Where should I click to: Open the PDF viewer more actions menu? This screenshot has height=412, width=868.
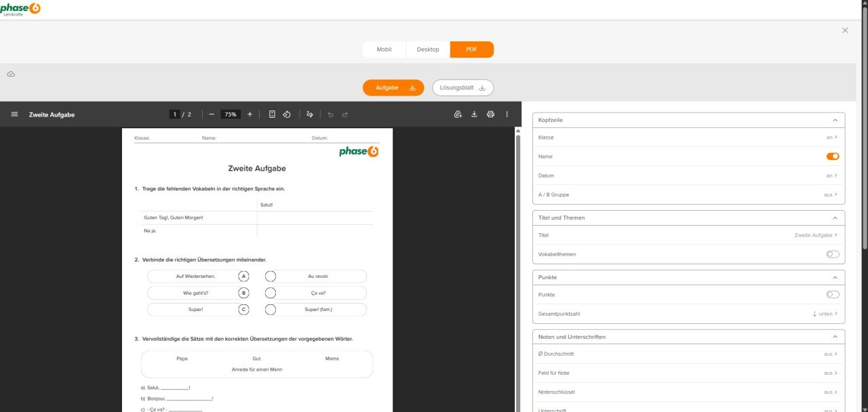tap(507, 115)
